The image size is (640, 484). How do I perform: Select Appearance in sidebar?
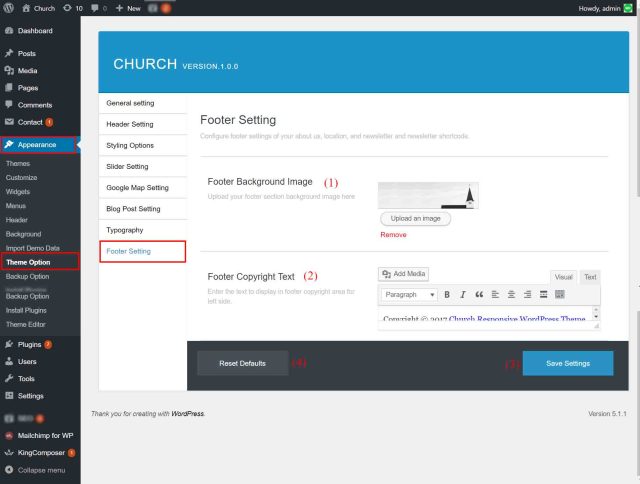(x=38, y=144)
